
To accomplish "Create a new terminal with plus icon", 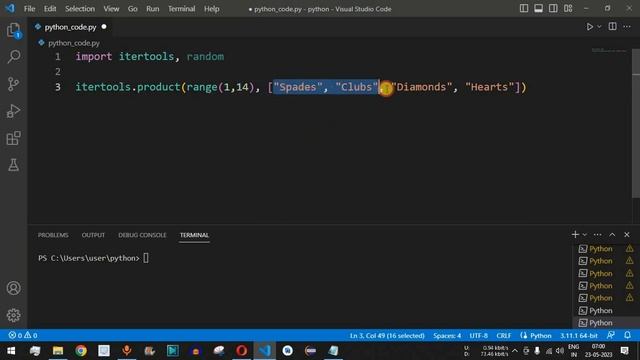I will (x=575, y=234).
